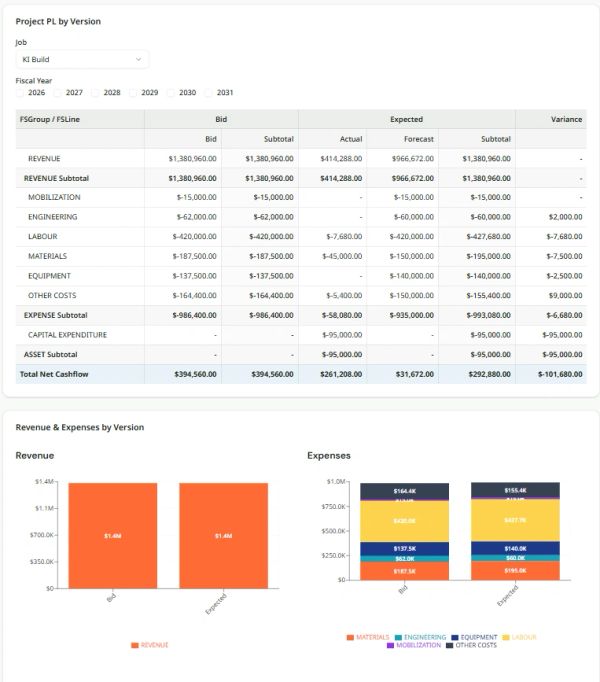
Task: Click the REVENUE legend swatch under chart
Action: (134, 645)
